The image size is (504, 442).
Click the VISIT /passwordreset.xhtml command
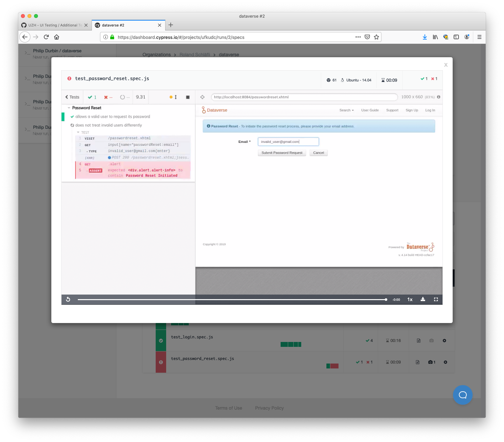(x=133, y=138)
